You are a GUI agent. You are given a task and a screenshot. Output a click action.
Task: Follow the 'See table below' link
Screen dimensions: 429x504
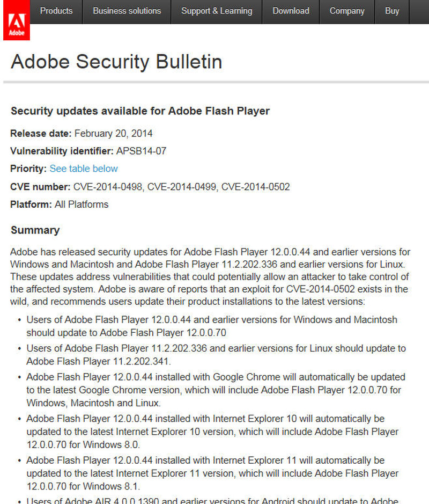click(84, 169)
